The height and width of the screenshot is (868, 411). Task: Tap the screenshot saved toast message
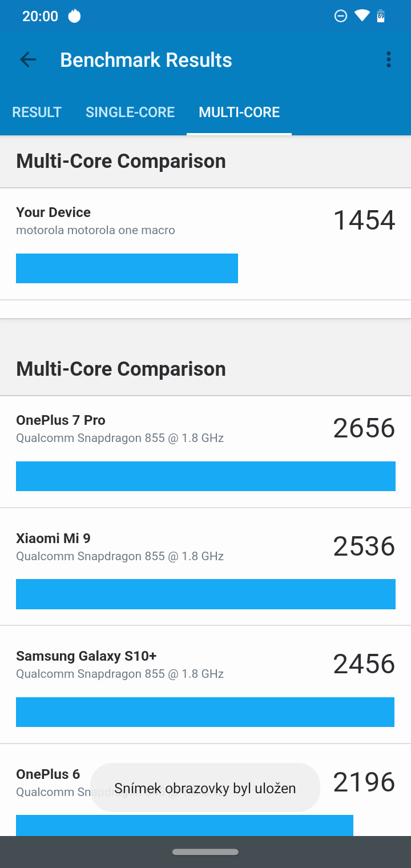[205, 788]
